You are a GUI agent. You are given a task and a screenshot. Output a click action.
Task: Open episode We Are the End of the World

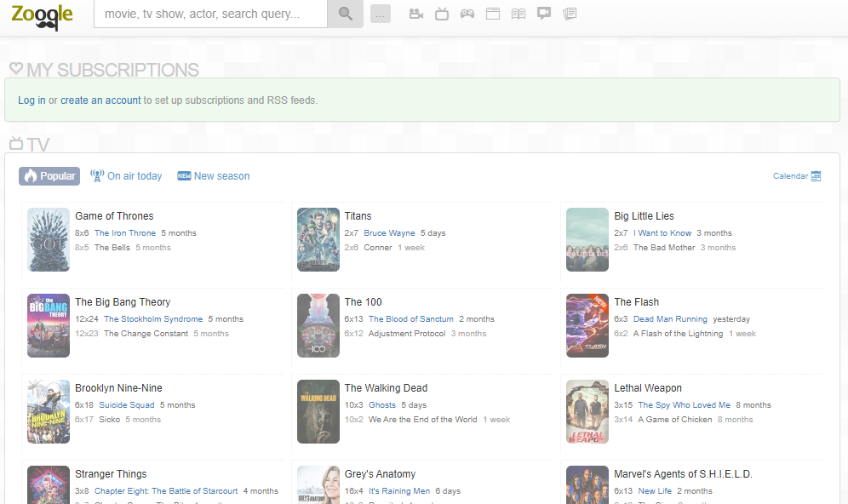point(423,419)
